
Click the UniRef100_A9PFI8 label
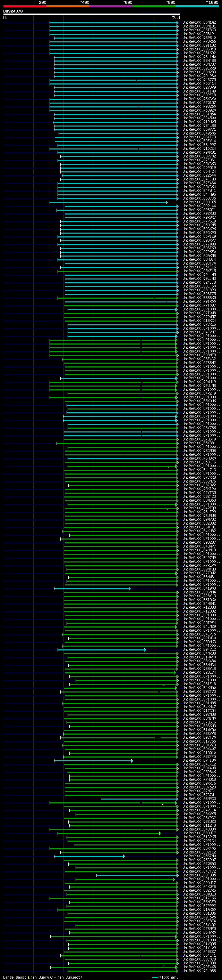point(199,95)
